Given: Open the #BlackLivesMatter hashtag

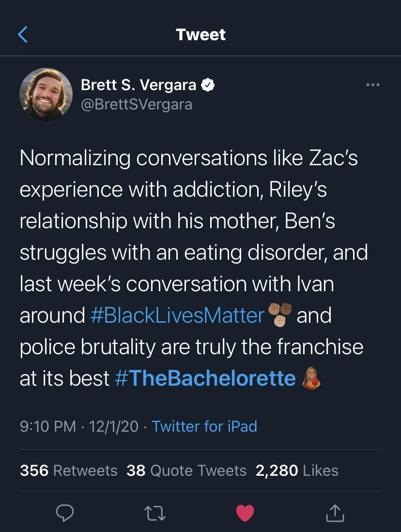Looking at the screenshot, I should pos(177,316).
